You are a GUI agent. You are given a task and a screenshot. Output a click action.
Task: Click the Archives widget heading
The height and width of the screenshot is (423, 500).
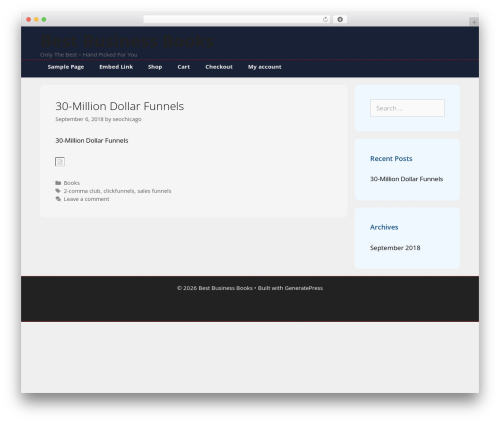coord(384,227)
